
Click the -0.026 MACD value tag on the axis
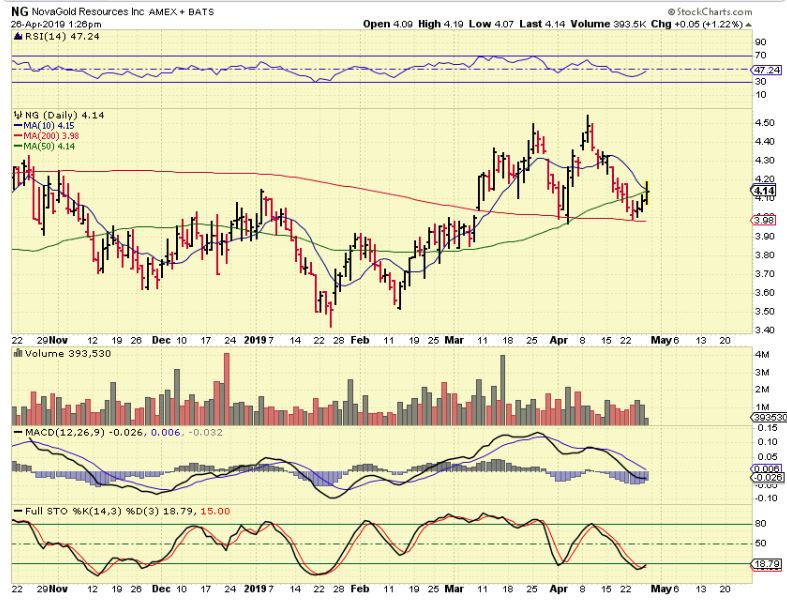pyautogui.click(x=768, y=477)
